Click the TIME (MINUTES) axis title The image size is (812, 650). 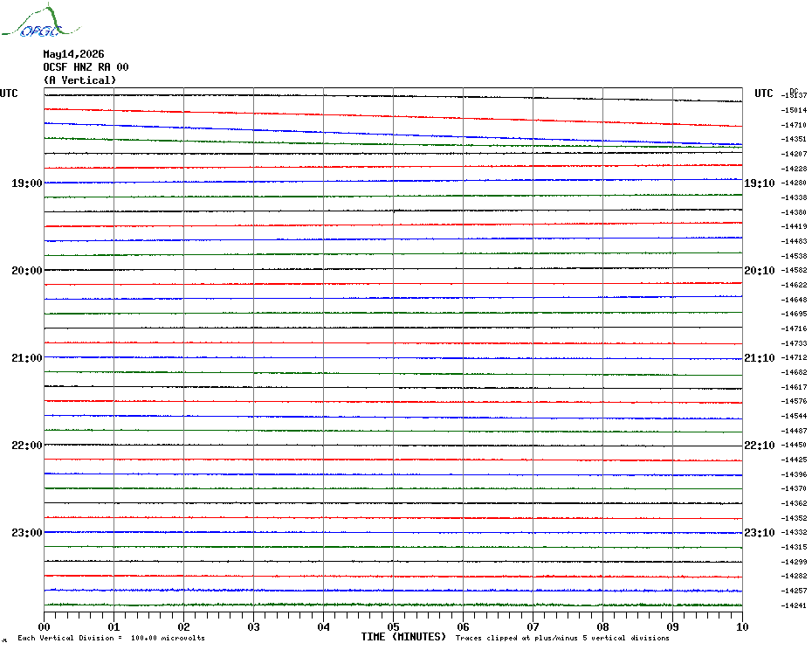[403, 637]
